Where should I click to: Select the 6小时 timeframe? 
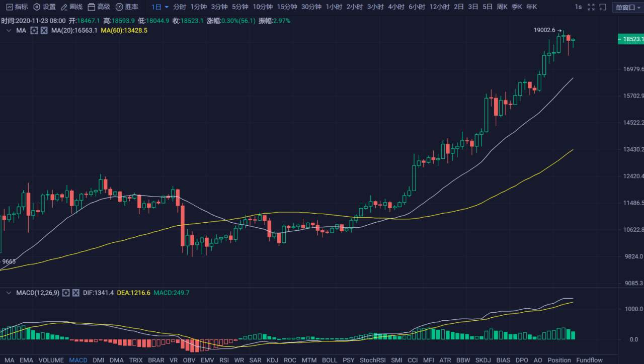(417, 7)
